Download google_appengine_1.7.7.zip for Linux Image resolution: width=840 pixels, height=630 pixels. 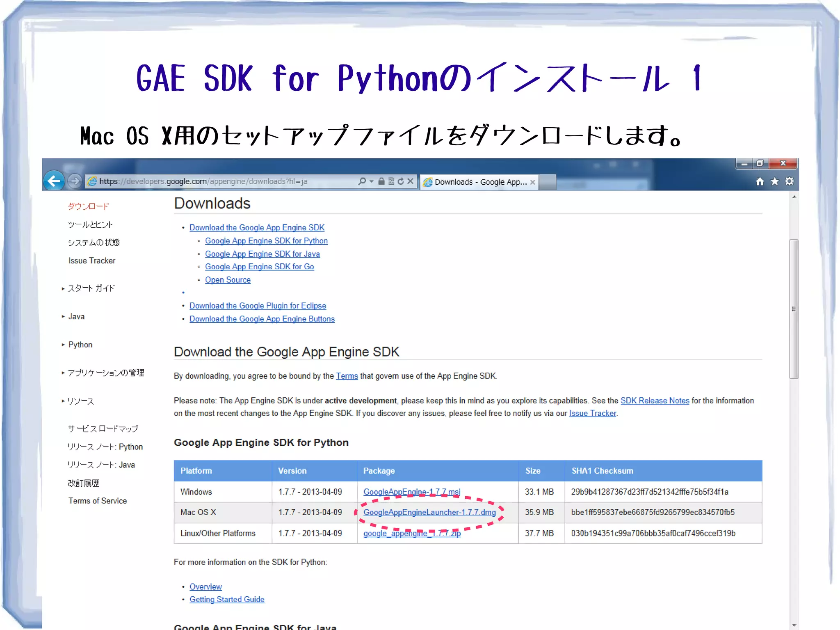click(412, 533)
